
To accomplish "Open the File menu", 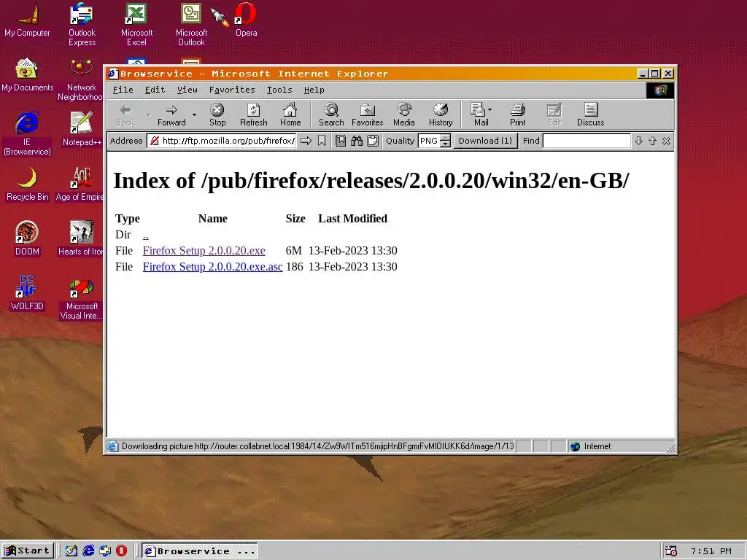I will pos(123,90).
